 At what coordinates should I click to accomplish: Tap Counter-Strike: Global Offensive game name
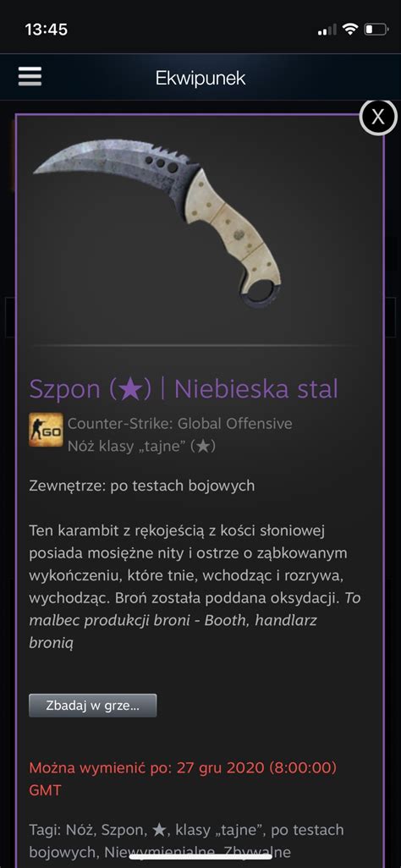[180, 424]
